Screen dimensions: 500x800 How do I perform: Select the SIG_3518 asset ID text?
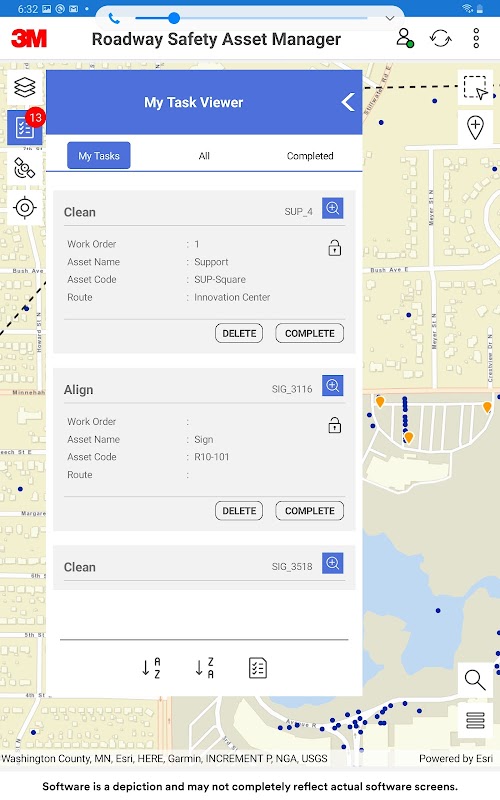[x=292, y=567]
